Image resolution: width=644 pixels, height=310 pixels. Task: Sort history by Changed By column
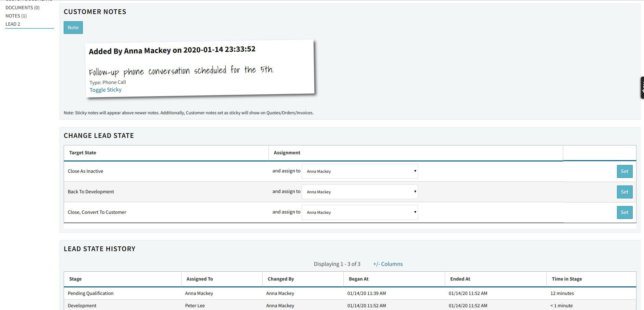point(281,279)
